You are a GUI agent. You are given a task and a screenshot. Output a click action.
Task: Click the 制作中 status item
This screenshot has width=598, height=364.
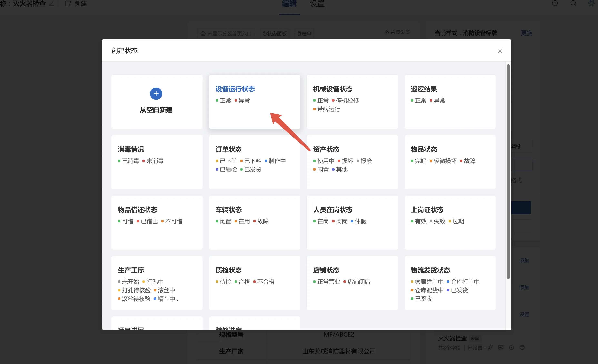[x=275, y=161]
